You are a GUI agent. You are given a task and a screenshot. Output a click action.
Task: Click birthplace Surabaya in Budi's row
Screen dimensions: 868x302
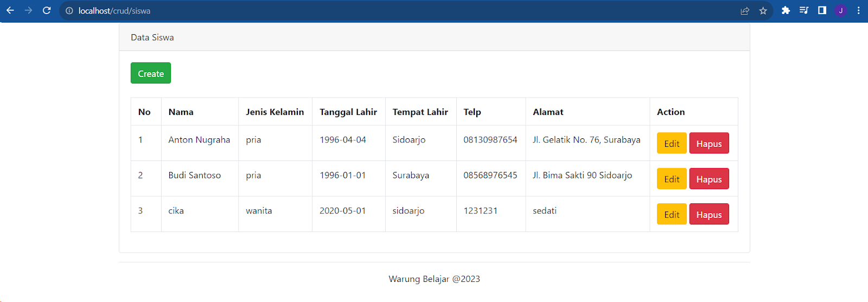coord(411,175)
